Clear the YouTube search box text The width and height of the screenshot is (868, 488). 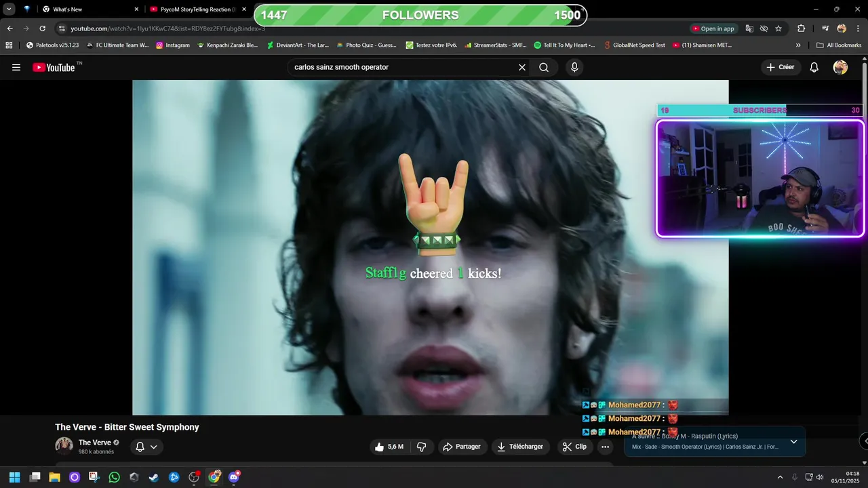tap(522, 67)
